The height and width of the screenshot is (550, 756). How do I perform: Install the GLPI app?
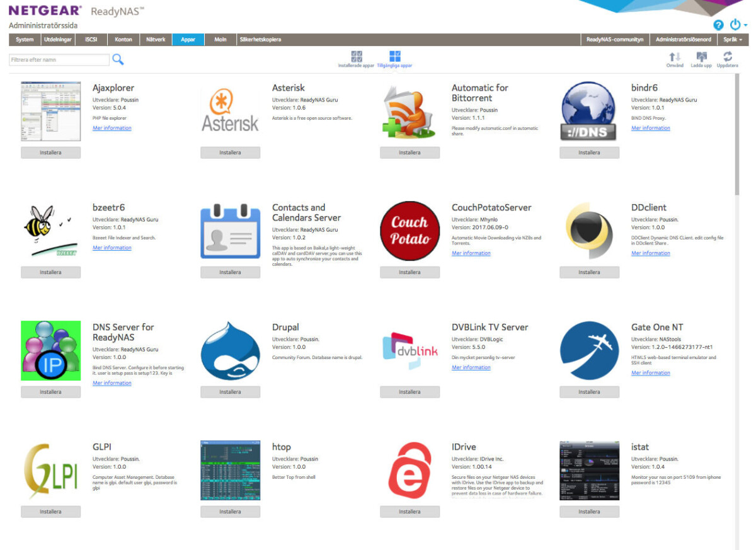pos(50,512)
